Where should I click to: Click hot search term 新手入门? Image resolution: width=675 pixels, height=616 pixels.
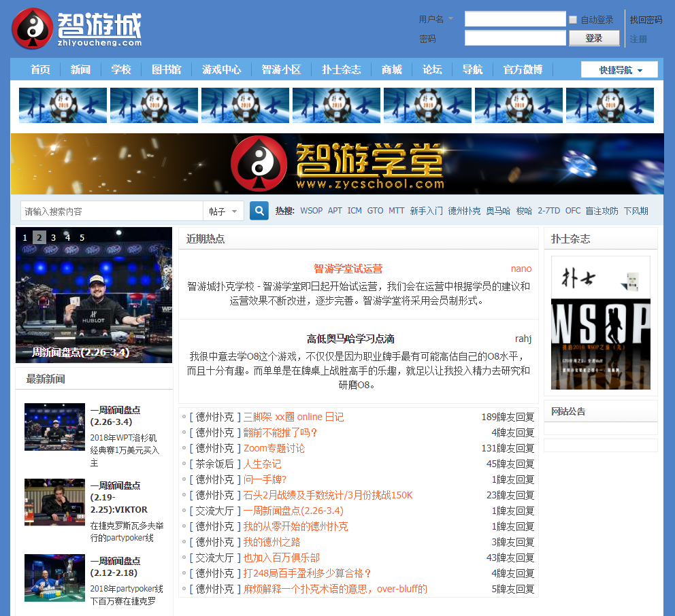click(426, 211)
